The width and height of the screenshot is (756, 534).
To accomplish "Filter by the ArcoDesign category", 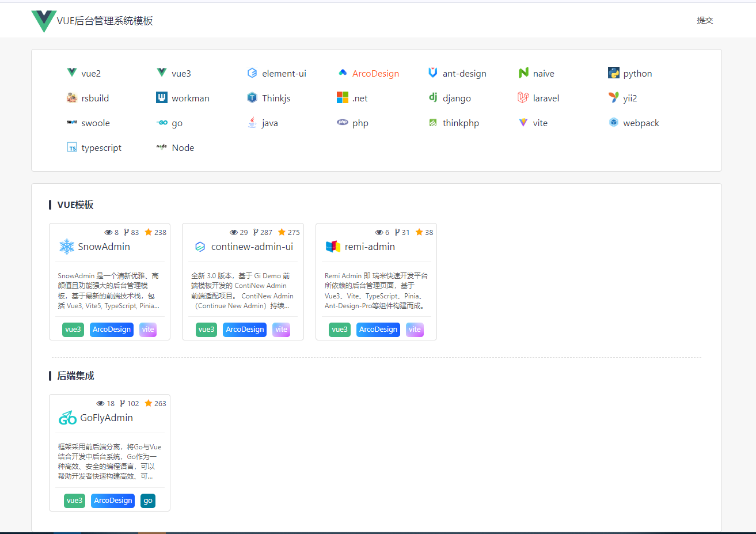I will point(375,74).
